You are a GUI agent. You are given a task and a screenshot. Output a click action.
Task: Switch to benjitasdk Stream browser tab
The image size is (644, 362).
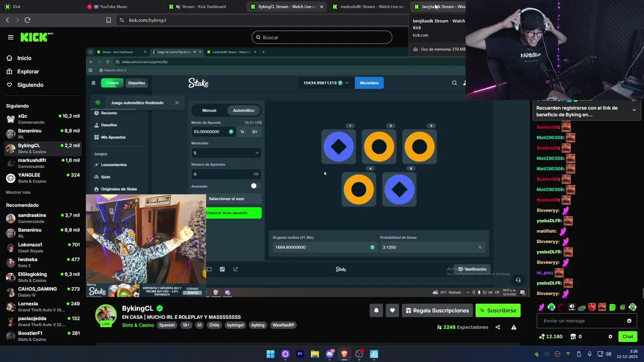click(439, 7)
